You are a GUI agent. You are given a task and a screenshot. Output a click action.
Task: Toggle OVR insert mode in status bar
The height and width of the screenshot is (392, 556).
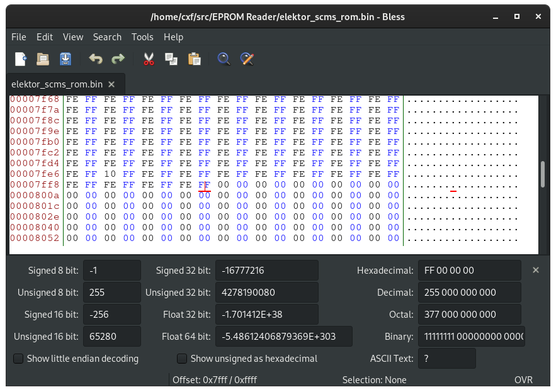(523, 380)
